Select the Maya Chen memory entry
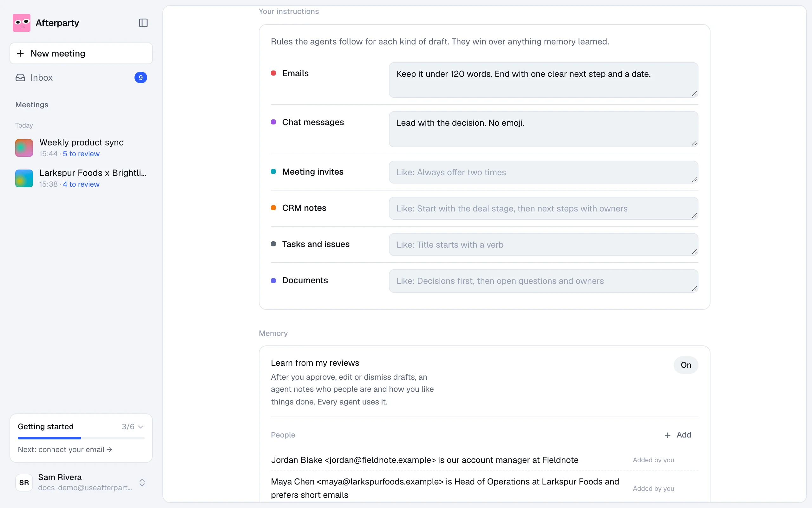This screenshot has width=812, height=508. click(445, 488)
